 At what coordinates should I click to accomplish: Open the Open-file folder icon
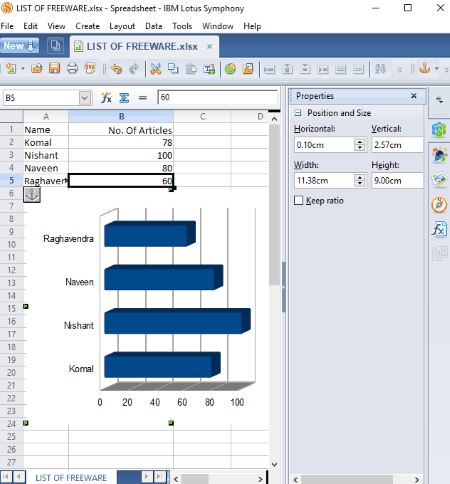click(x=37, y=69)
